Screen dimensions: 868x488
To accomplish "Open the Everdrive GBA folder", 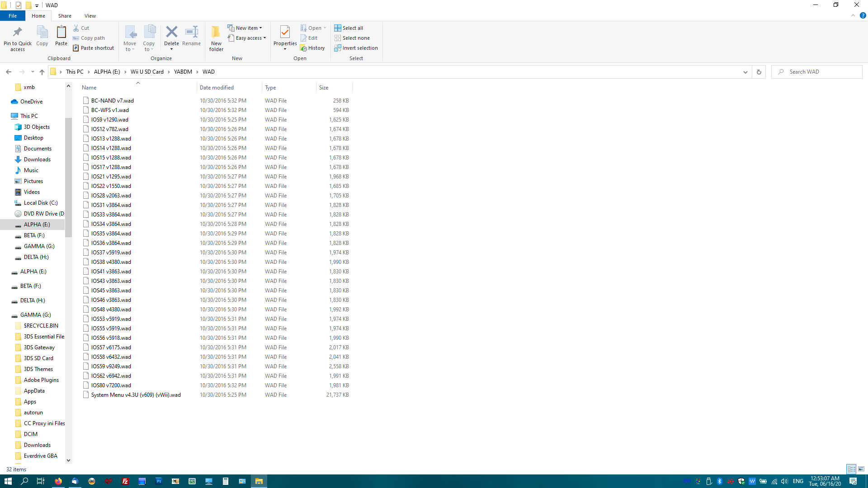I will (x=40, y=456).
